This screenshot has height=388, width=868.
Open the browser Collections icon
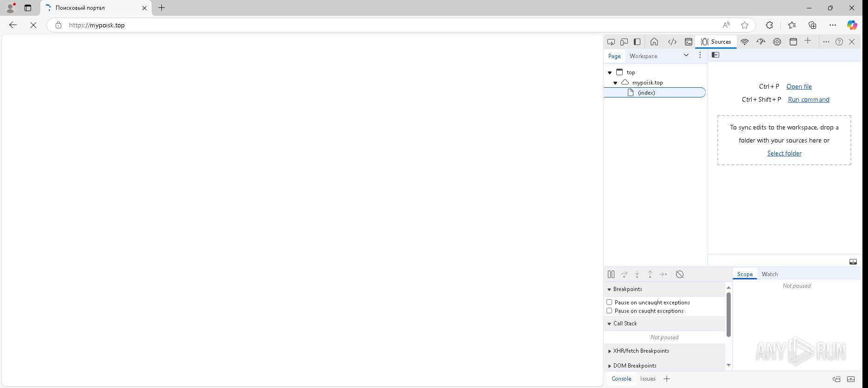point(812,25)
